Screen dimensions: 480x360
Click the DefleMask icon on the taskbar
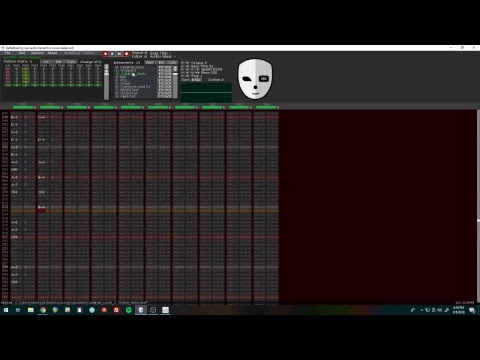(x=141, y=310)
